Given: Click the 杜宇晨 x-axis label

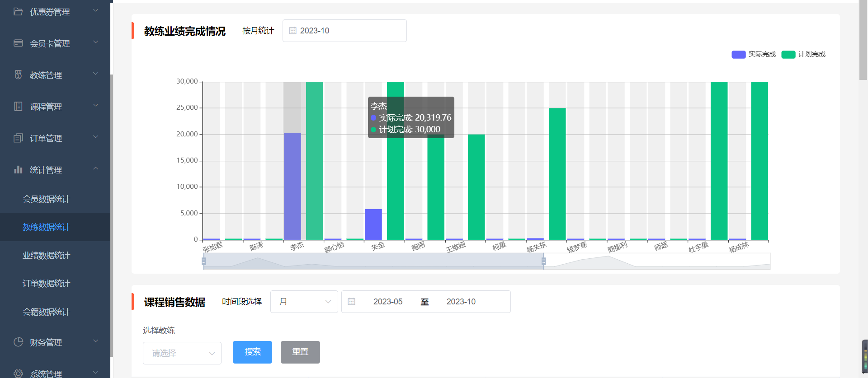Looking at the screenshot, I should tap(698, 247).
